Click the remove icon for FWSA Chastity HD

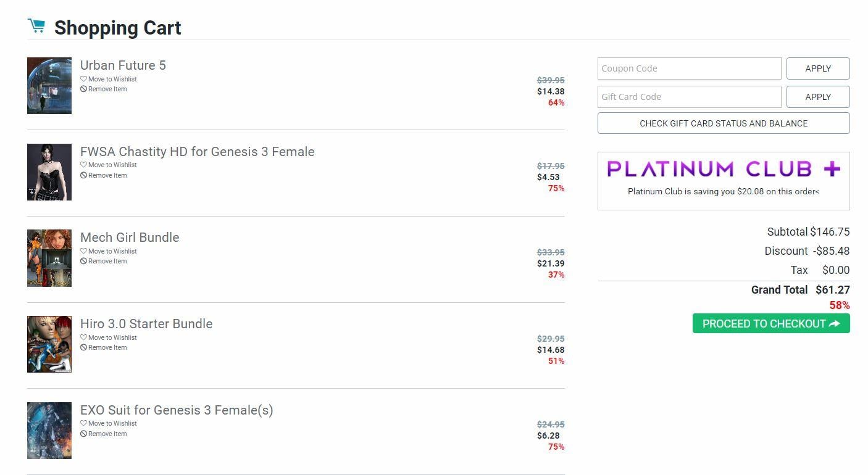[x=83, y=175]
